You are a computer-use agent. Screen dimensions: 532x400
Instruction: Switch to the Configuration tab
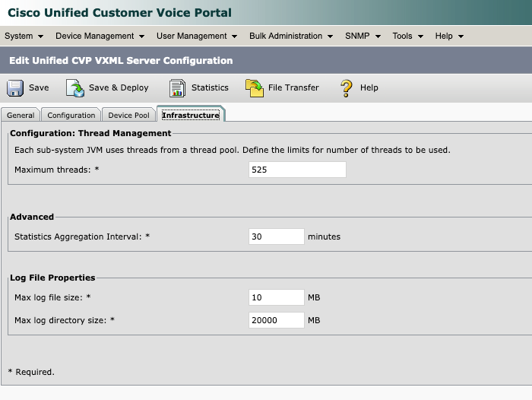pyautogui.click(x=71, y=116)
